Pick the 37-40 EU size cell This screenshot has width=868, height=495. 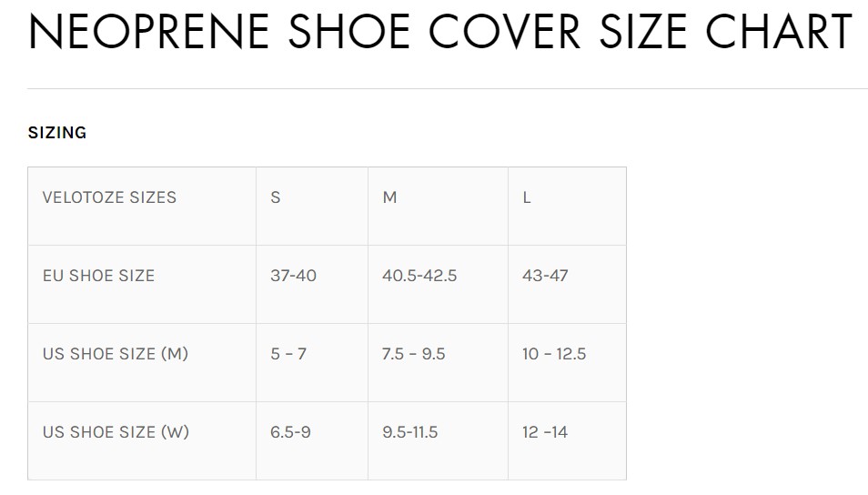293,276
